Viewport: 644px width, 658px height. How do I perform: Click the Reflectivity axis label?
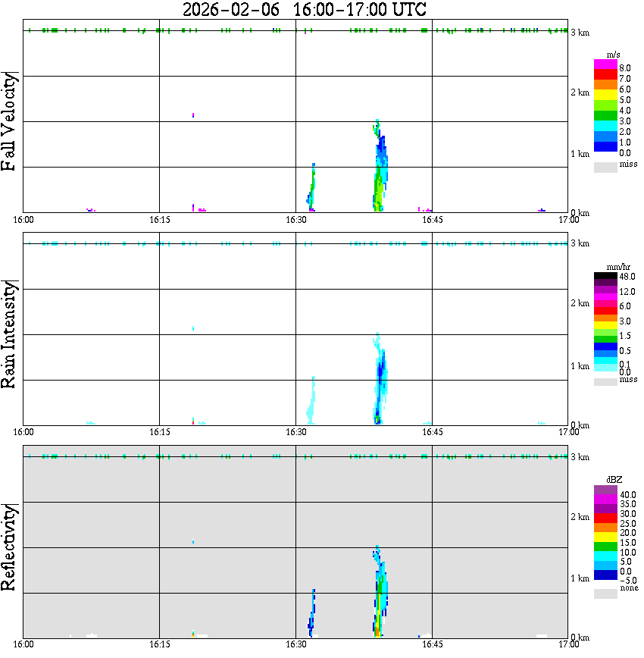9,547
